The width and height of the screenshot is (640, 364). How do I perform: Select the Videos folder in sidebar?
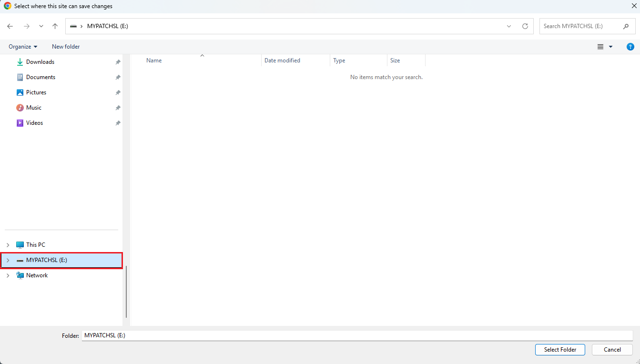(x=34, y=122)
